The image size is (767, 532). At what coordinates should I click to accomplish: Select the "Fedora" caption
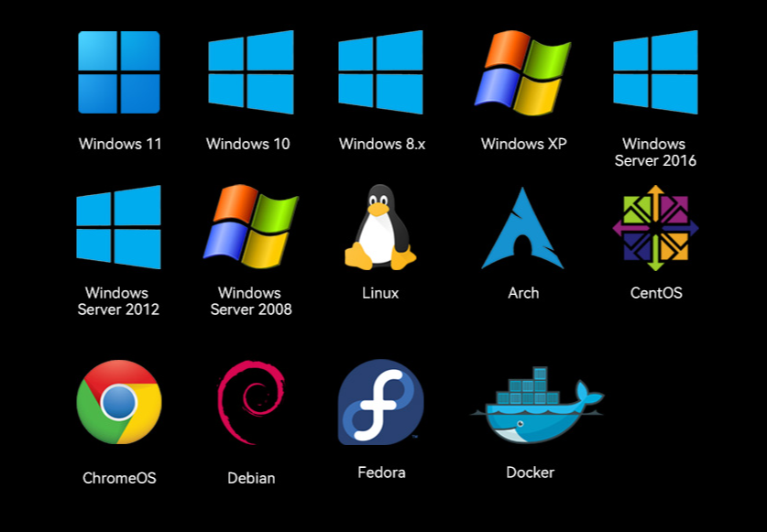click(x=381, y=472)
